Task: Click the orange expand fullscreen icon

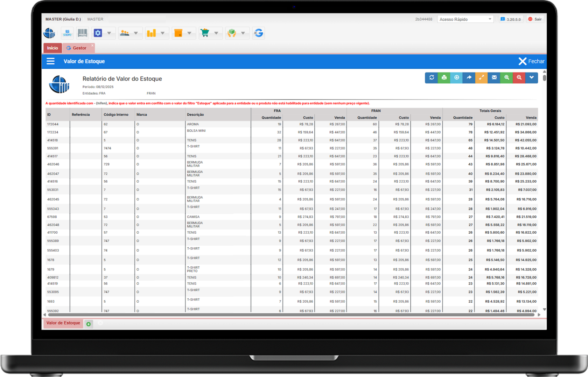Action: click(x=482, y=77)
